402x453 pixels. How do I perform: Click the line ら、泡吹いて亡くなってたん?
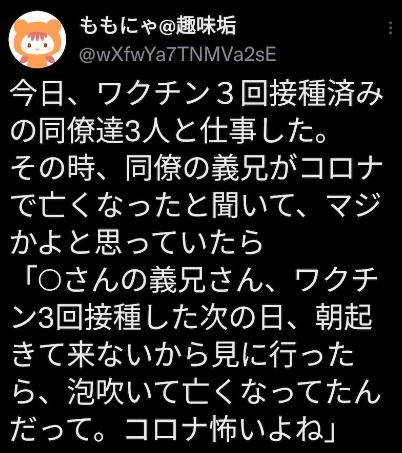click(197, 393)
